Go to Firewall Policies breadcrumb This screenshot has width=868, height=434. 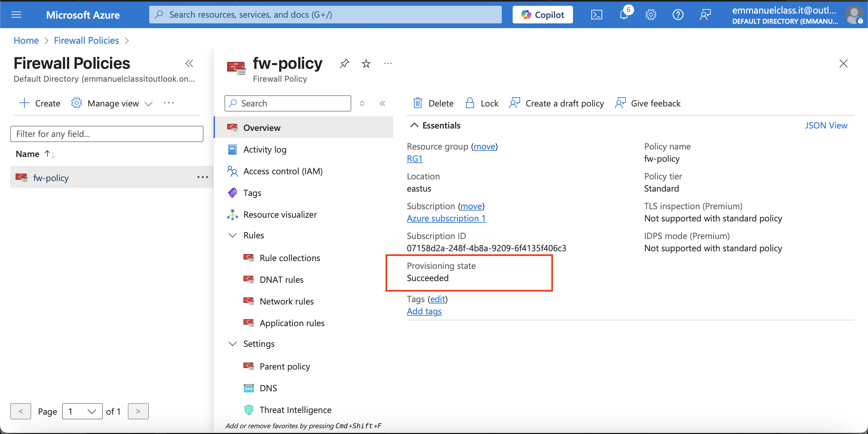pyautogui.click(x=86, y=40)
